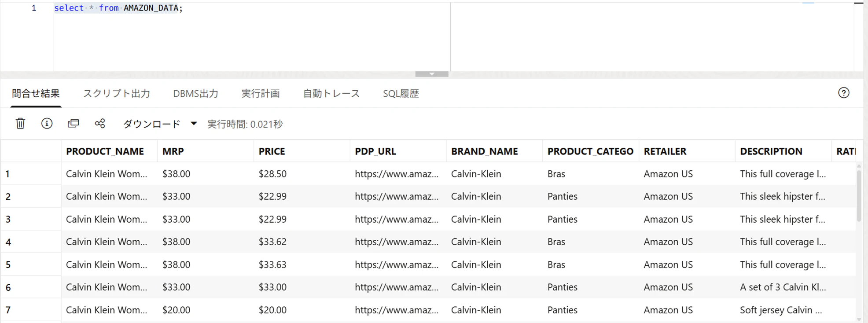The height and width of the screenshot is (323, 868).
Task: Click the $33.63 price cell
Action: tap(302, 264)
